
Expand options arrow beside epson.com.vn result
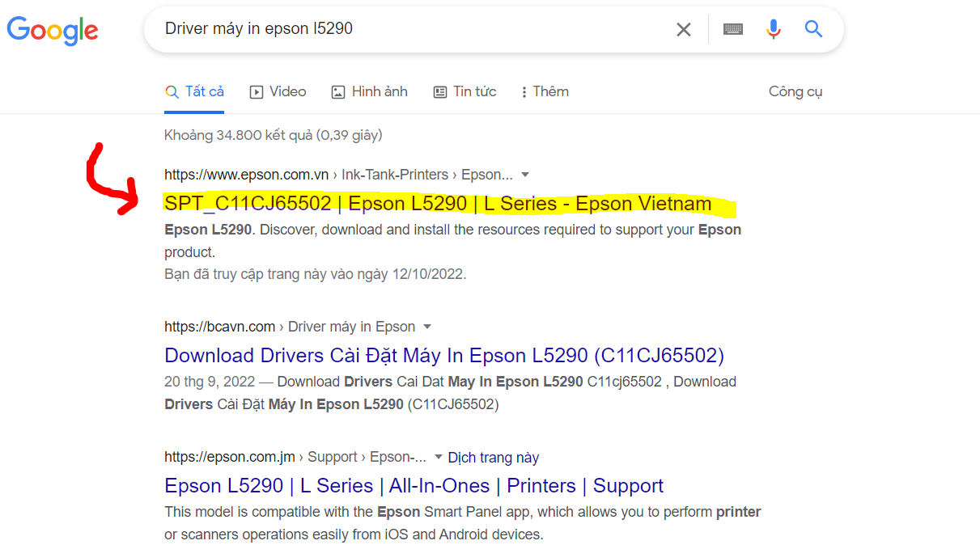point(525,175)
